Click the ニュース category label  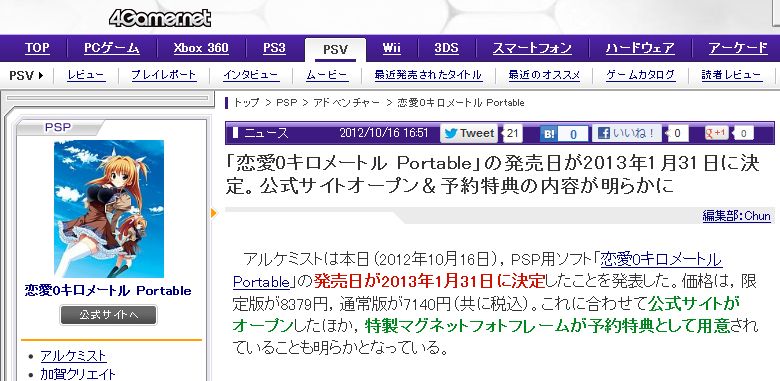tap(266, 133)
